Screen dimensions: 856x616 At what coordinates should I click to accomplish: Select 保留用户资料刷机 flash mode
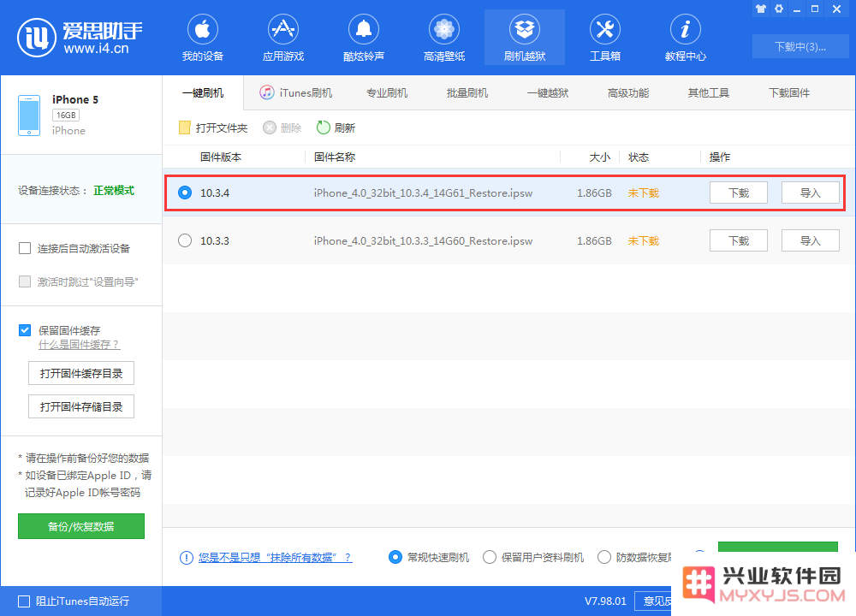[x=490, y=557]
